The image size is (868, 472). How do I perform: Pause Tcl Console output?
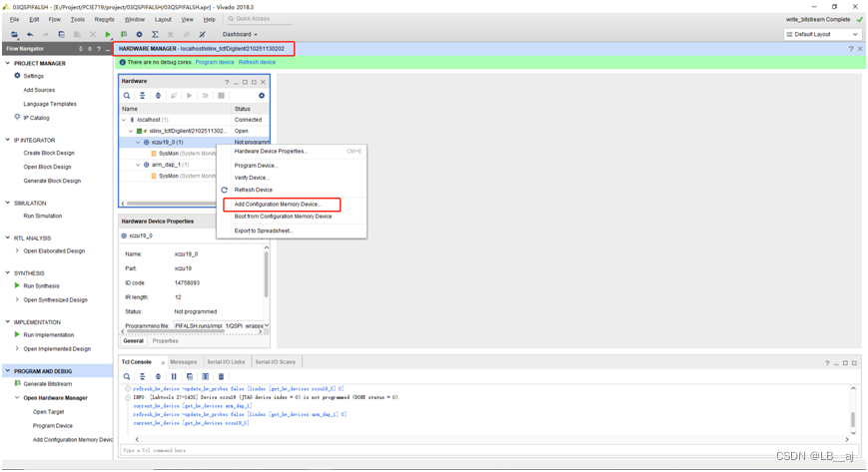point(174,377)
